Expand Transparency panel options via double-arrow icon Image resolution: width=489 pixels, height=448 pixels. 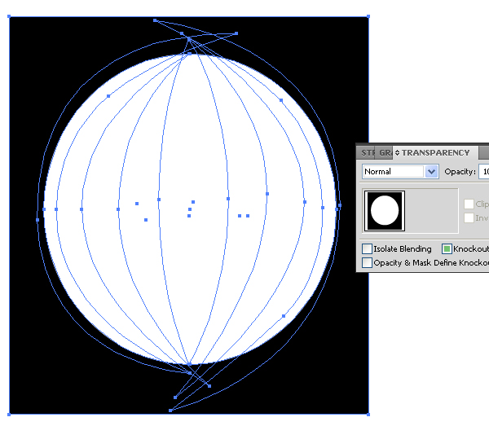point(397,153)
